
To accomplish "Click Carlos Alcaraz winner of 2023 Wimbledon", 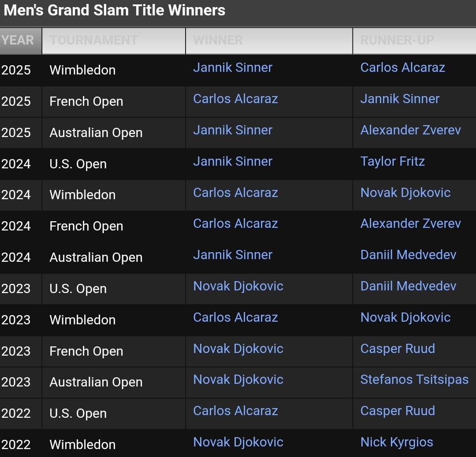I will (x=235, y=317).
